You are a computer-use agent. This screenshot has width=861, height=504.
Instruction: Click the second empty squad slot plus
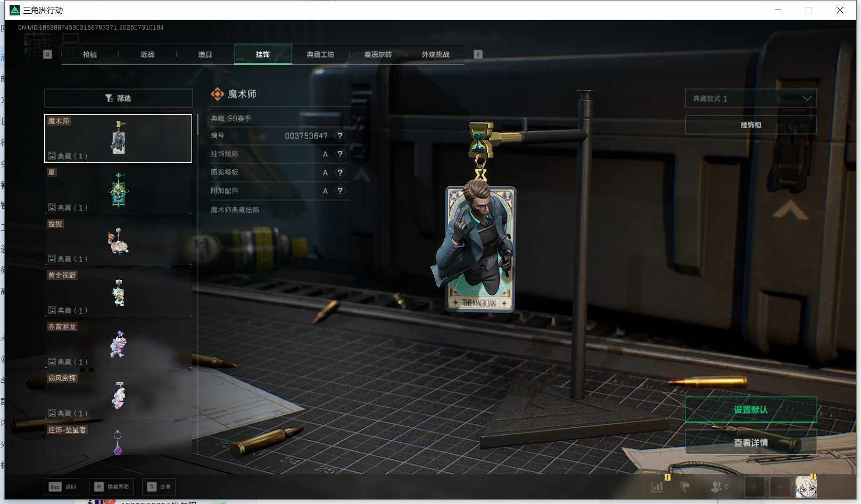(780, 486)
